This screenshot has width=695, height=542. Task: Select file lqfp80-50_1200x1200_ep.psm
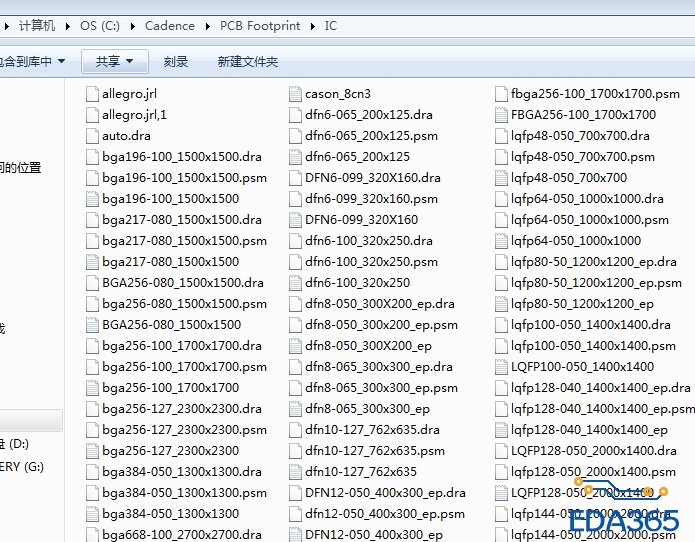(x=588, y=283)
